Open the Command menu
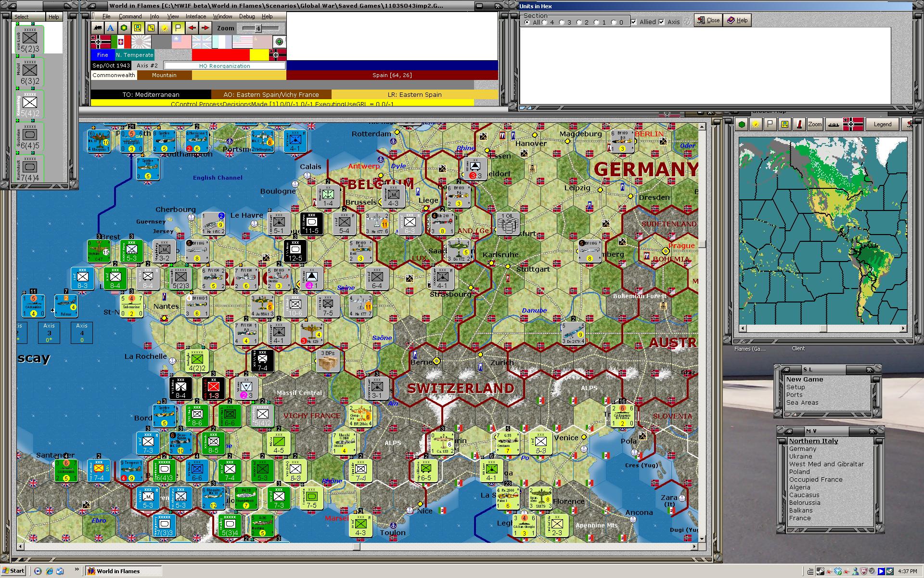 pyautogui.click(x=130, y=16)
